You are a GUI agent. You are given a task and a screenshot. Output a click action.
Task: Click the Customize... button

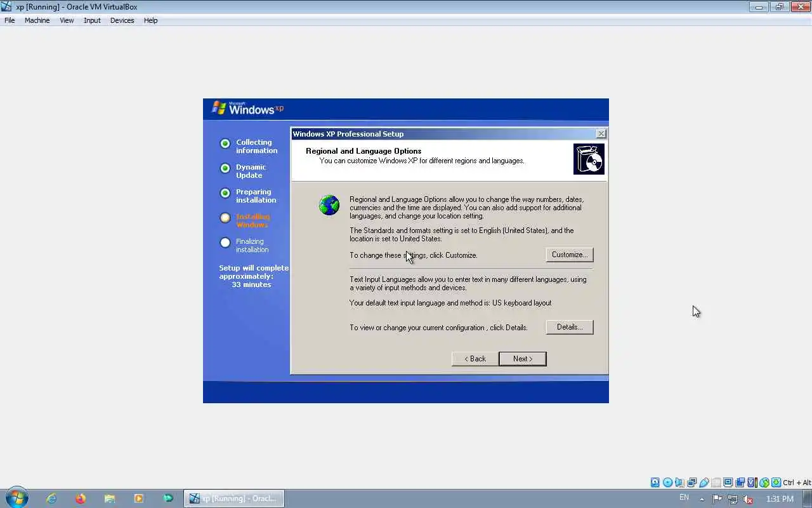pyautogui.click(x=569, y=255)
